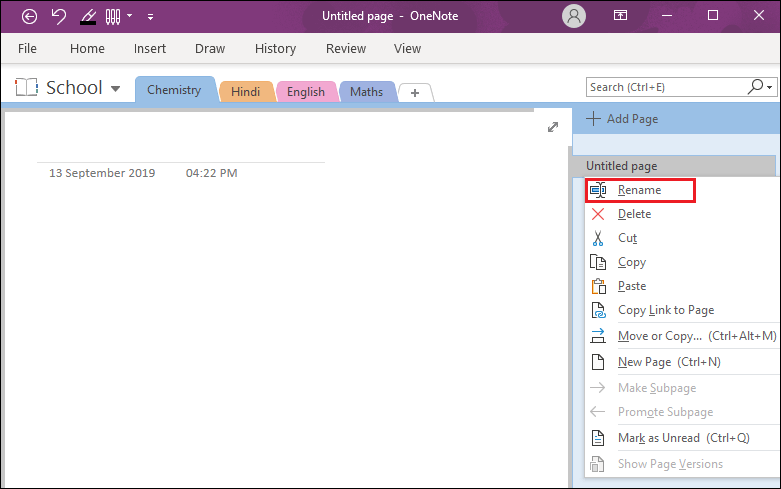The height and width of the screenshot is (489, 781).
Task: Expand page to full view icon
Action: coord(553,127)
